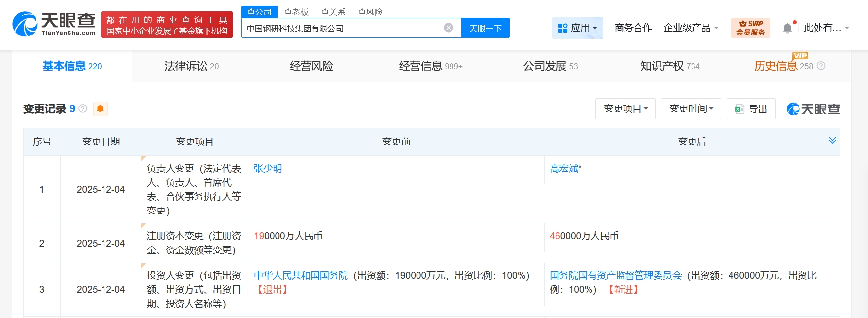Click the TianYanCha logo

(x=54, y=24)
